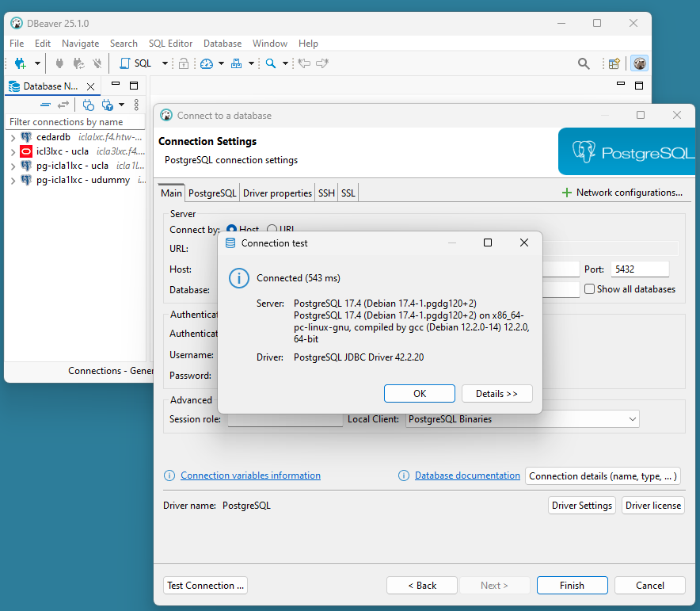Expand the cedardb connection node
Viewport: 700px width, 611px height.
[x=13, y=138]
